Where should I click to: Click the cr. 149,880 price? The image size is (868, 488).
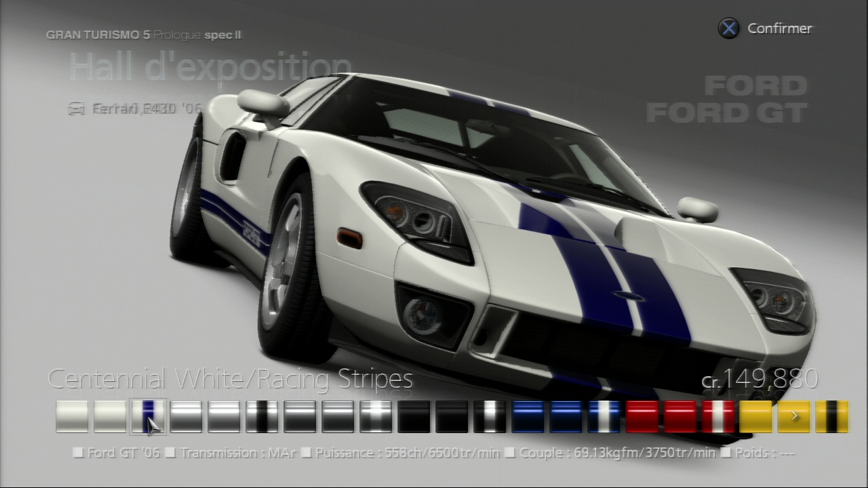pos(759,380)
